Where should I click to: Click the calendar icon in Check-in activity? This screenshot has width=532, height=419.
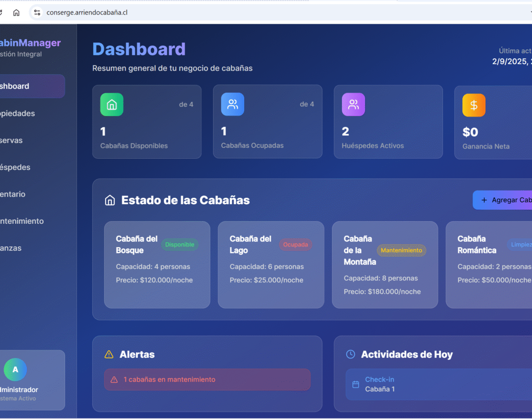click(356, 384)
